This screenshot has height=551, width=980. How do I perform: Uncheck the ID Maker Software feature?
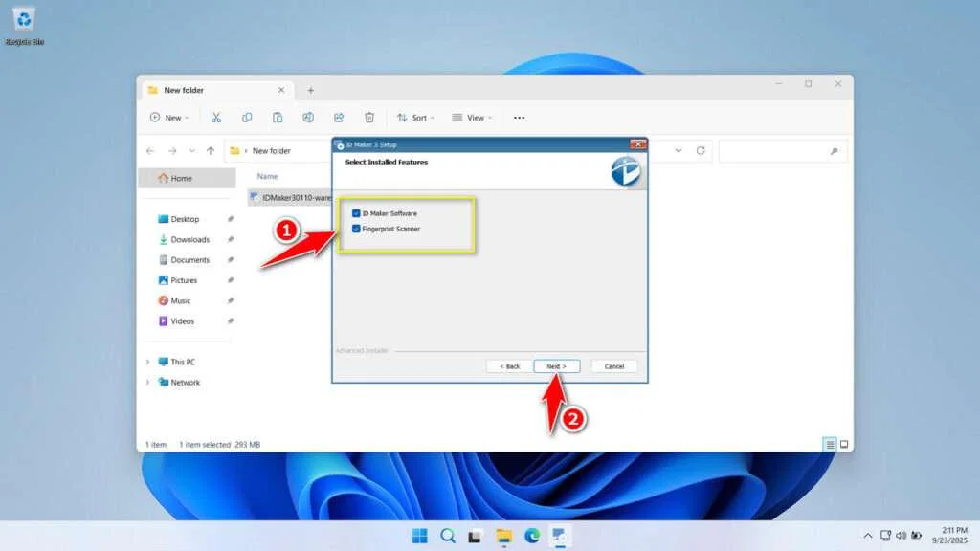tap(358, 213)
